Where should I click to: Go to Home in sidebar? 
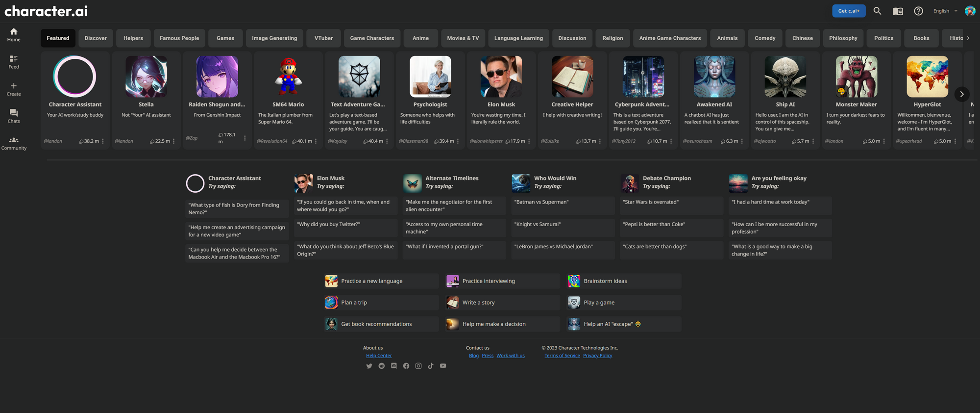tap(14, 34)
